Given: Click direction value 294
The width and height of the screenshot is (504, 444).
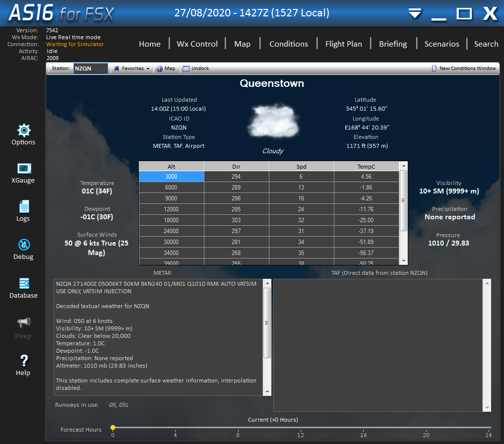Looking at the screenshot, I should tap(236, 177).
